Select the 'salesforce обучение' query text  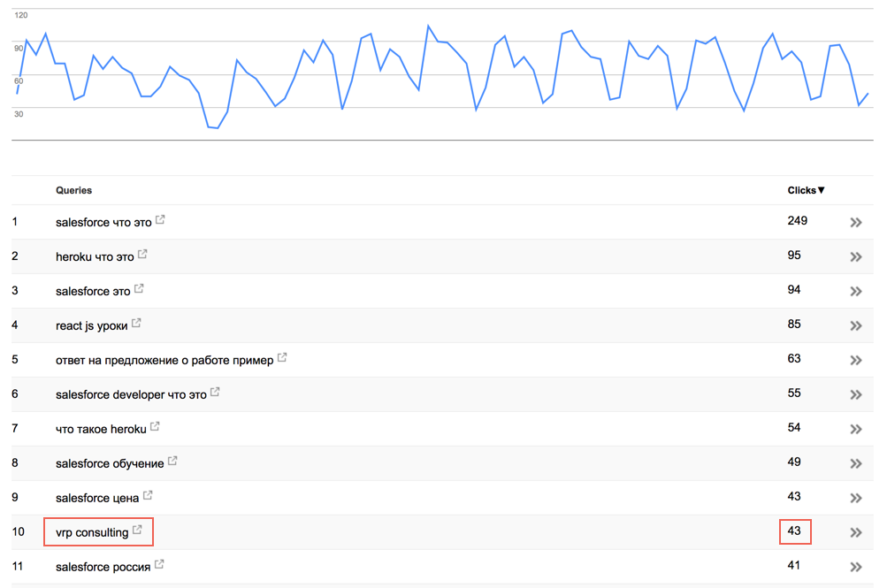(x=110, y=464)
